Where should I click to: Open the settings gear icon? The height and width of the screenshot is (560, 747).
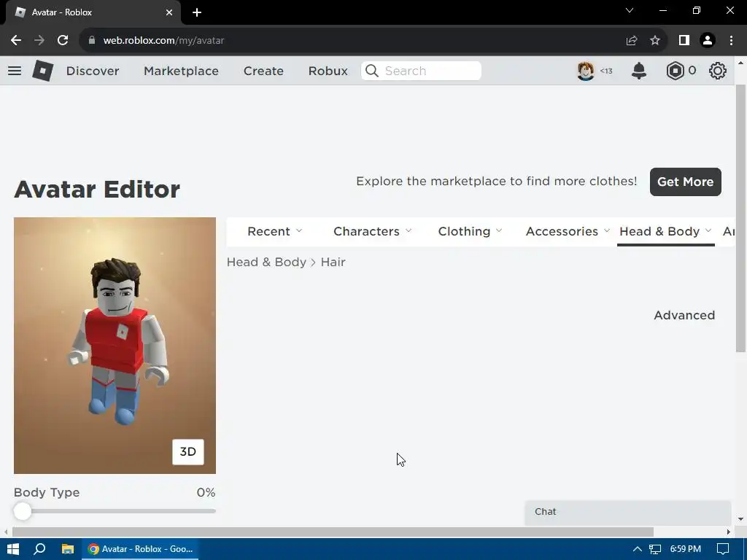[x=718, y=71]
